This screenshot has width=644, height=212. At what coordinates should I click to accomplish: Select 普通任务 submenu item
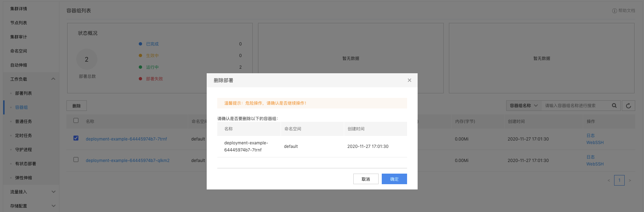click(24, 121)
